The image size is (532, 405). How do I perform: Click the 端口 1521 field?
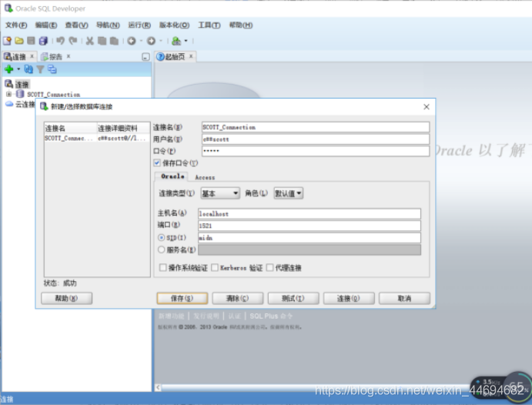pyautogui.click(x=309, y=226)
